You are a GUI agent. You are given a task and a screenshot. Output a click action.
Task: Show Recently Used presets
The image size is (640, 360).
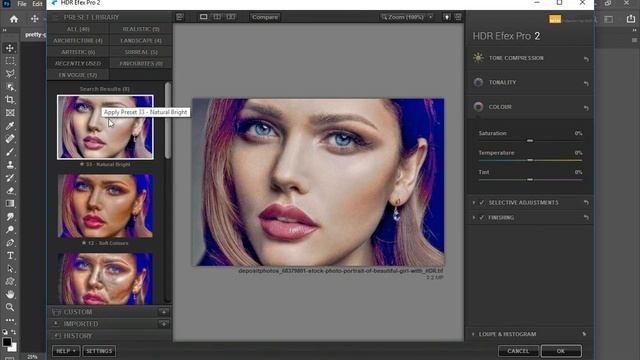click(78, 63)
